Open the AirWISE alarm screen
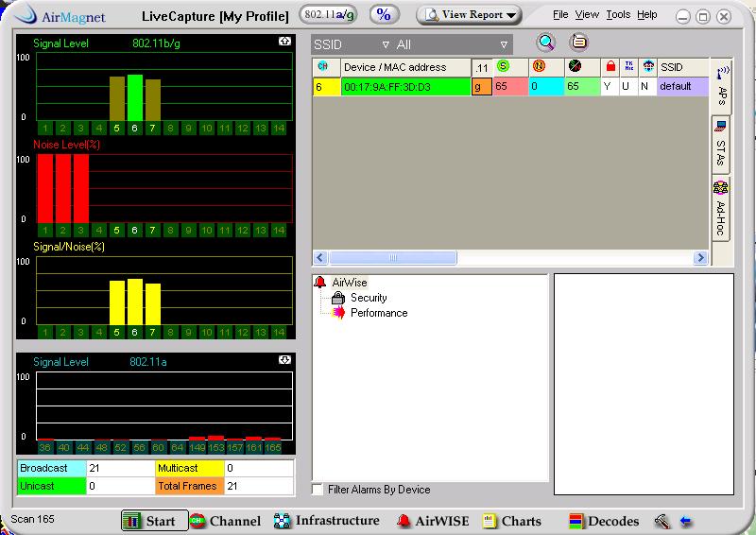 (x=433, y=521)
